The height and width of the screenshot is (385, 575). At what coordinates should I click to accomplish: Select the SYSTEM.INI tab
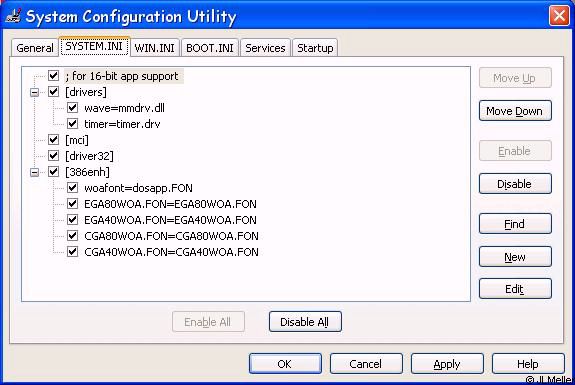tap(94, 46)
